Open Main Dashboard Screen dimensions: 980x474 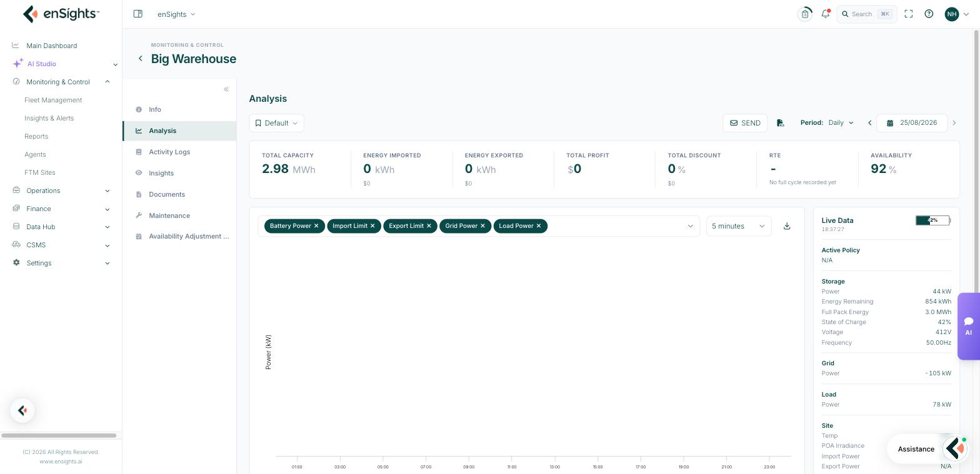click(x=52, y=46)
